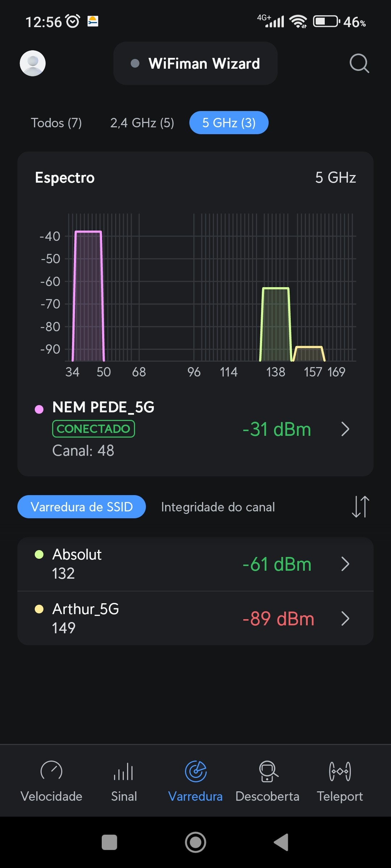
Task: Select the 5 GHz (3) filter
Action: [229, 123]
